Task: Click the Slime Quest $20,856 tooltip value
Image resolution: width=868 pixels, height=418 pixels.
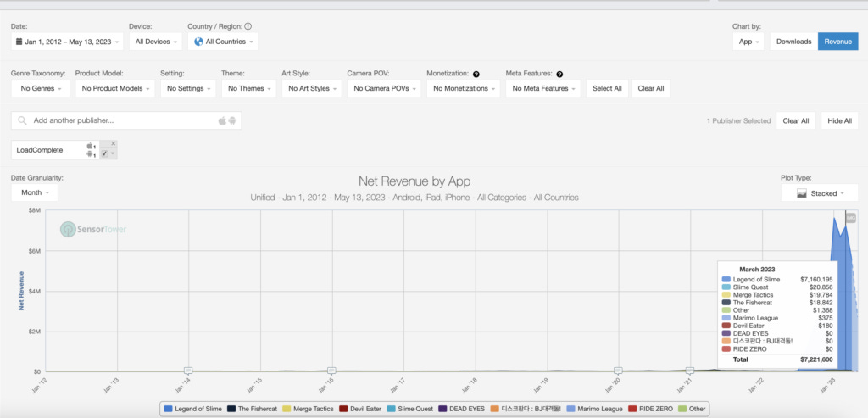Action: click(x=821, y=287)
